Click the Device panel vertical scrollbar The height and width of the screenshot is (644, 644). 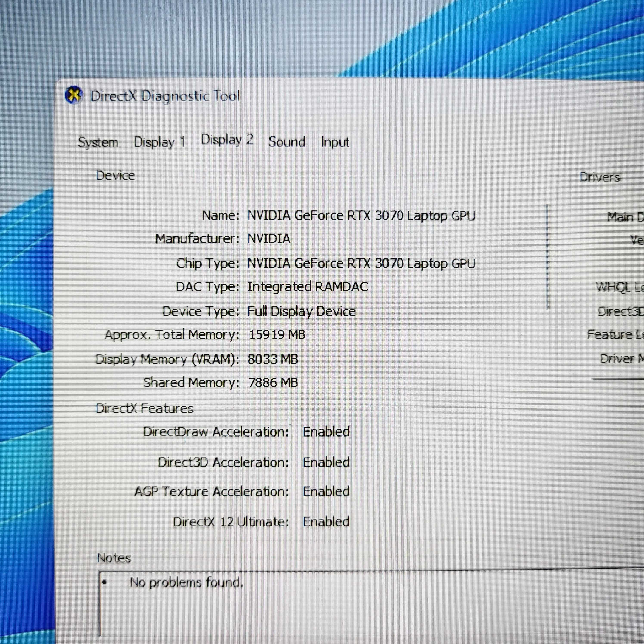(547, 257)
